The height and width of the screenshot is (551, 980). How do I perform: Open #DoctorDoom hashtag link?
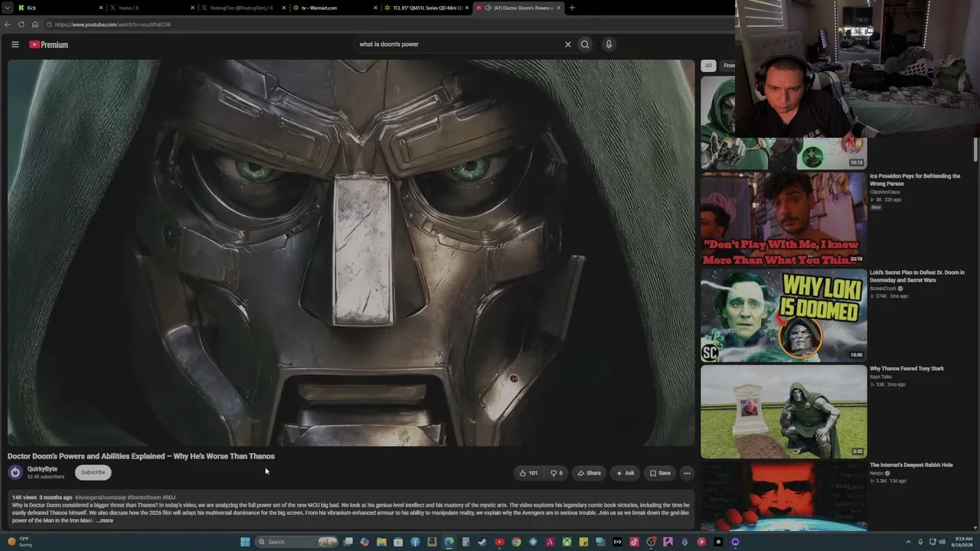[x=144, y=497]
